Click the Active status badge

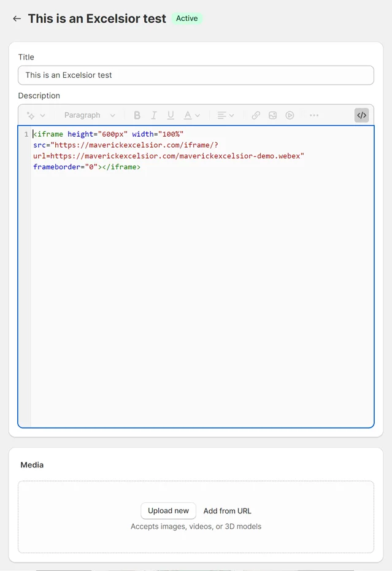(x=187, y=18)
